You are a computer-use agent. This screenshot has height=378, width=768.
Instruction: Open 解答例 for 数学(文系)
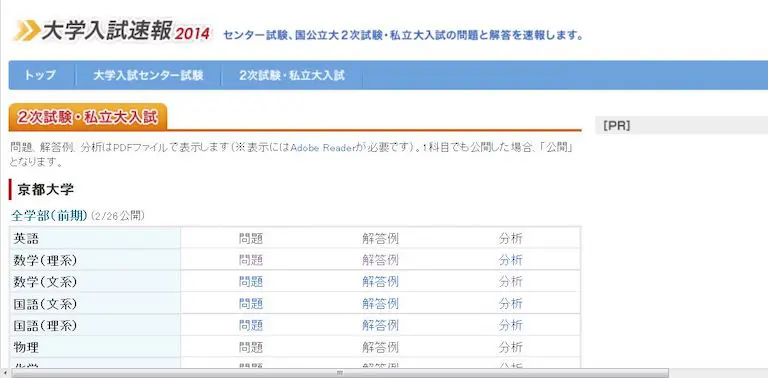pyautogui.click(x=381, y=282)
